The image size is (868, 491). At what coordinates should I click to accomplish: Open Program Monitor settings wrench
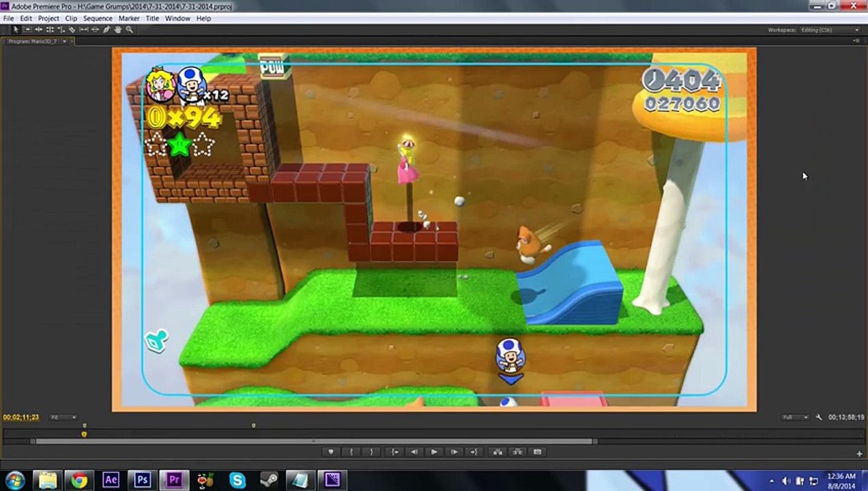(x=819, y=417)
